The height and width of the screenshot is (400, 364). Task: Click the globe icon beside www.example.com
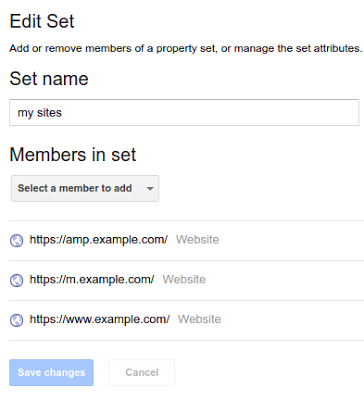tap(16, 320)
